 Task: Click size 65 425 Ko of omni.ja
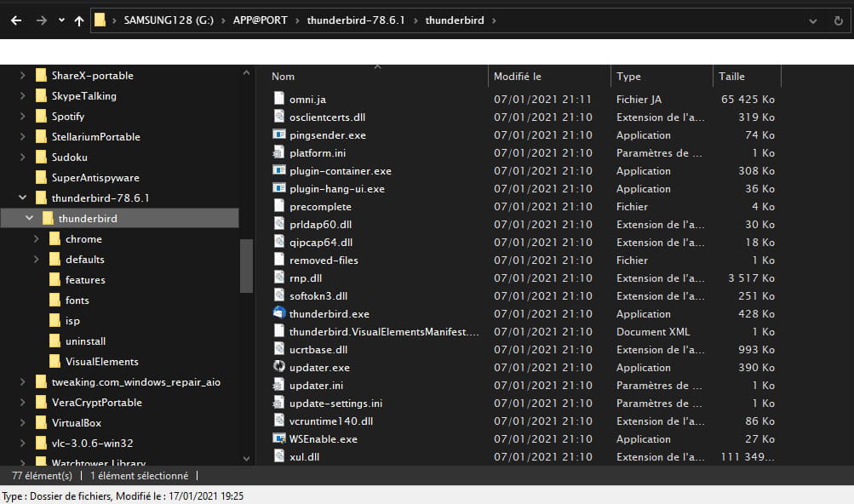pos(748,99)
